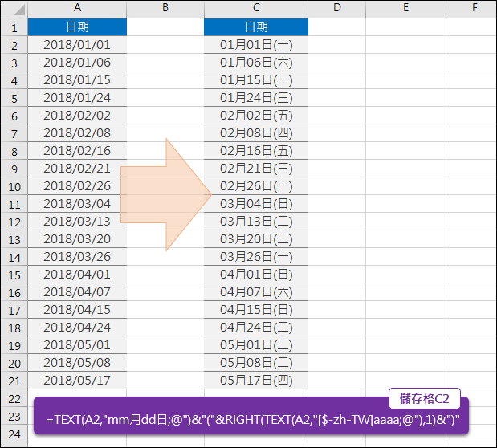Click cell 04月15日(日)
Screen dimensions: 497x448
coord(256,309)
